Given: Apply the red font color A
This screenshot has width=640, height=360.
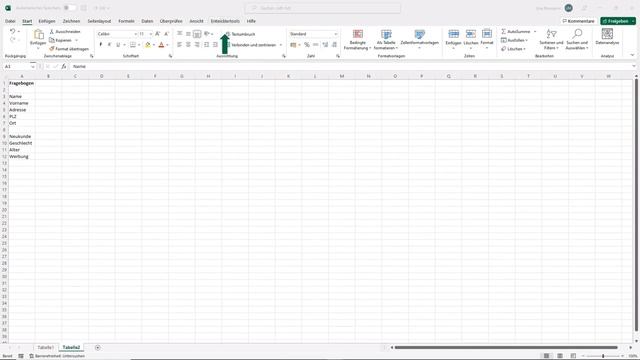Looking at the screenshot, I should [x=161, y=44].
